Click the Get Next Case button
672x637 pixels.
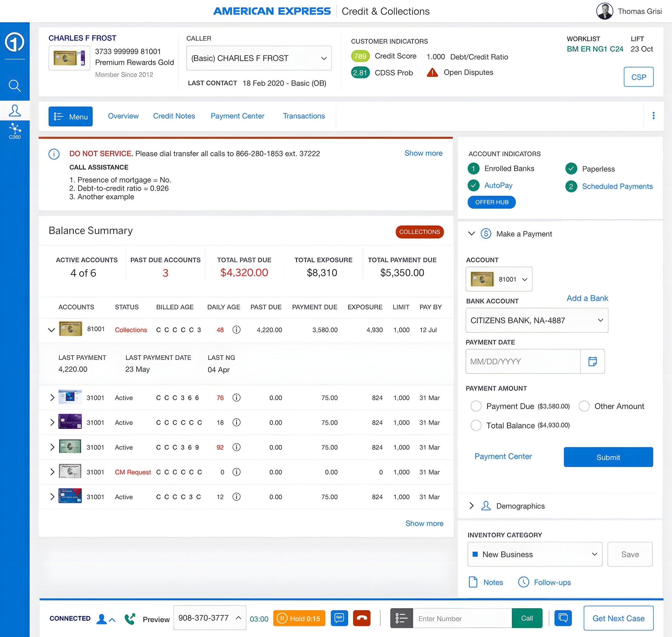point(618,618)
